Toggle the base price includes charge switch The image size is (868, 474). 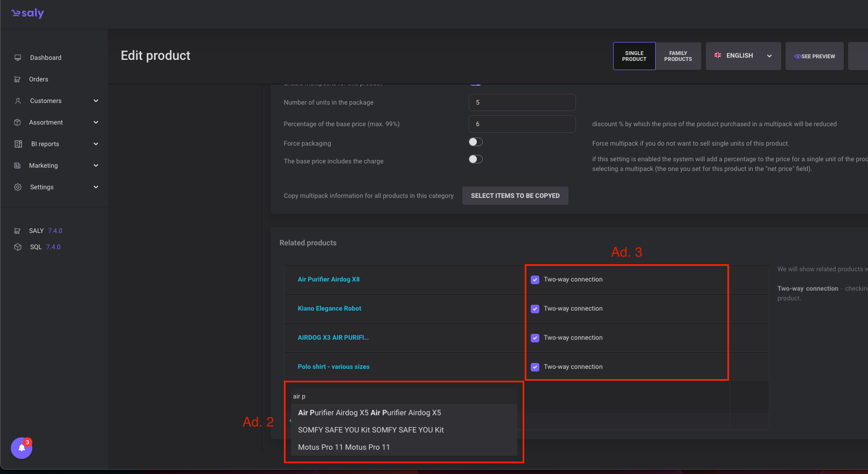coord(475,159)
